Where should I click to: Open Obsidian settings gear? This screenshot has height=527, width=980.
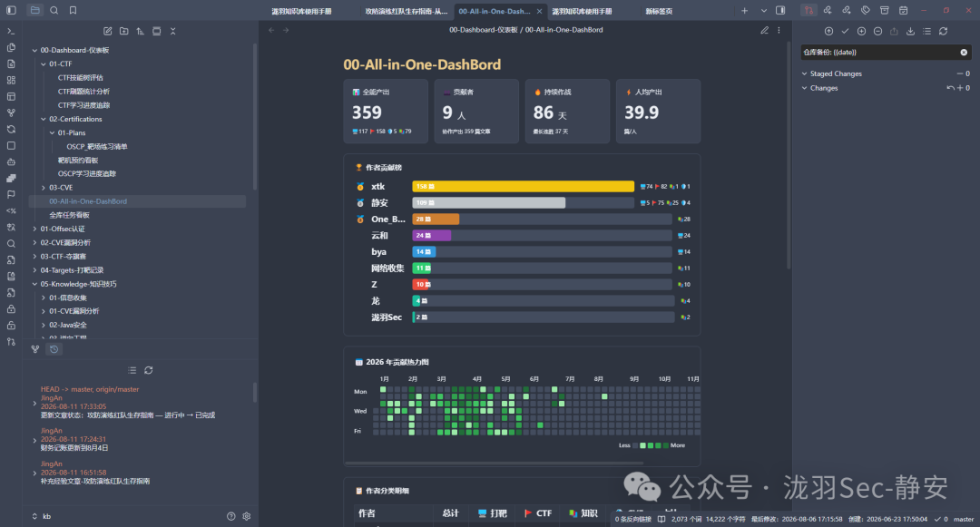pos(246,516)
